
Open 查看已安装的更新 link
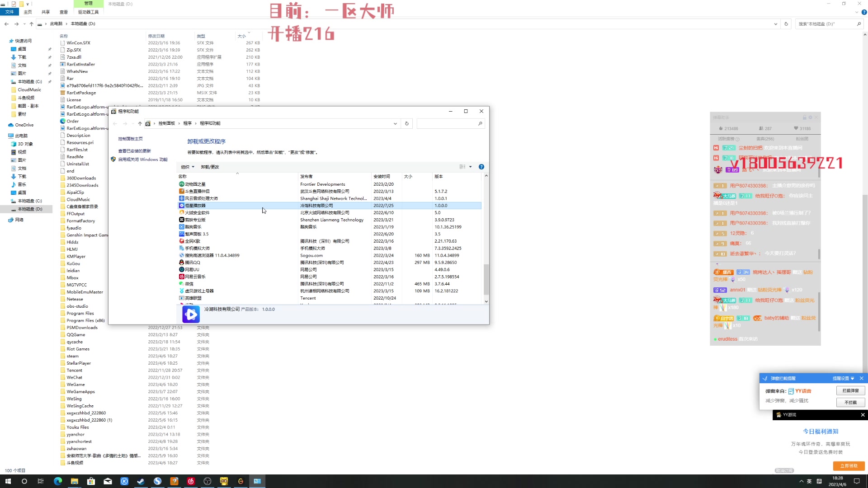pyautogui.click(x=134, y=151)
